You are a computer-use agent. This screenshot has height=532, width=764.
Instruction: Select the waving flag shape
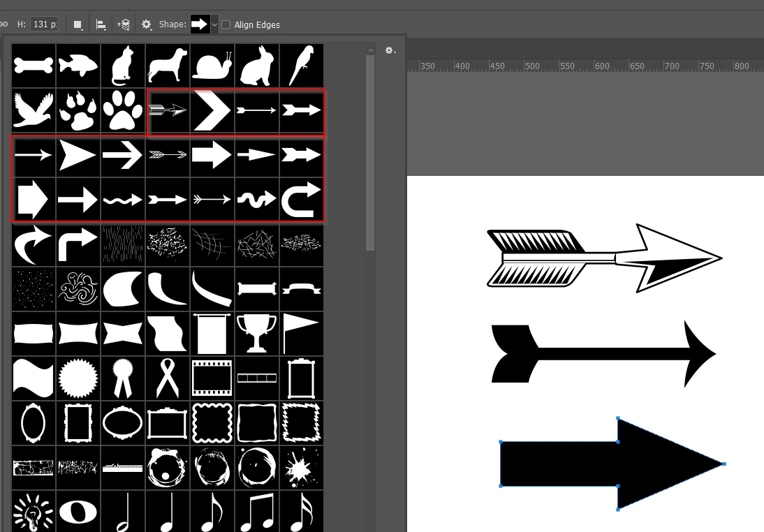[x=34, y=378]
